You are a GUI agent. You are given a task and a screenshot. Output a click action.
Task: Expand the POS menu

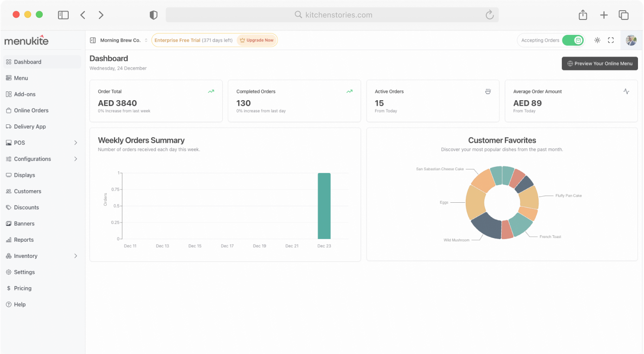click(x=19, y=142)
